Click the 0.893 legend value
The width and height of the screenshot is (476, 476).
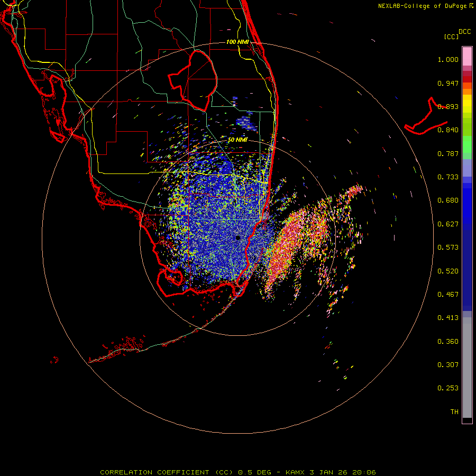pos(448,106)
